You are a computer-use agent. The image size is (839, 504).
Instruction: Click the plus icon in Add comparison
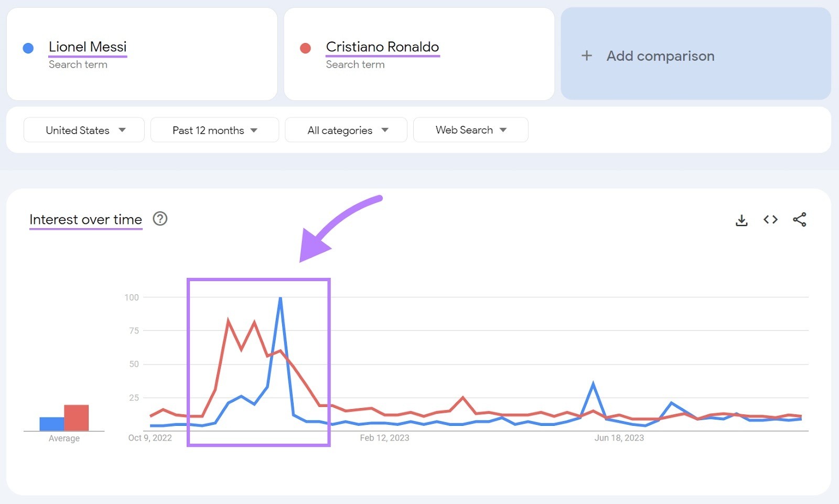pos(586,56)
